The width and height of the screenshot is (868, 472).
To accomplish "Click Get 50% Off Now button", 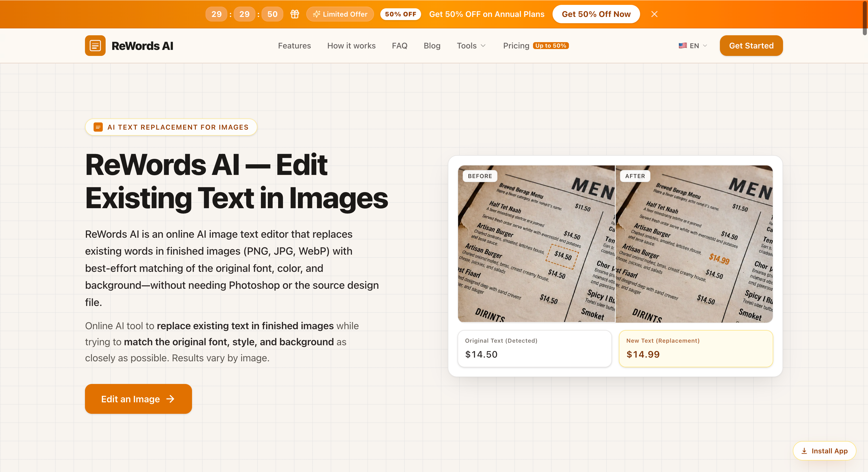I will 596,14.
